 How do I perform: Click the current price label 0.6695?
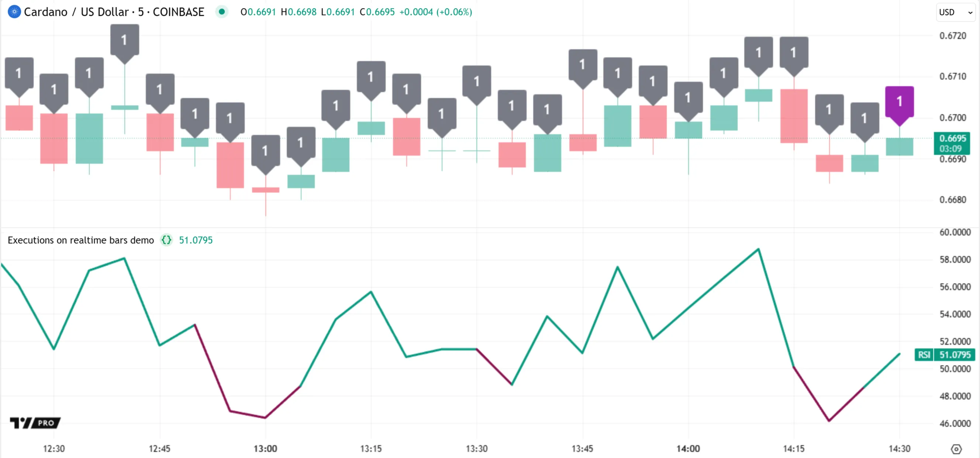(952, 139)
